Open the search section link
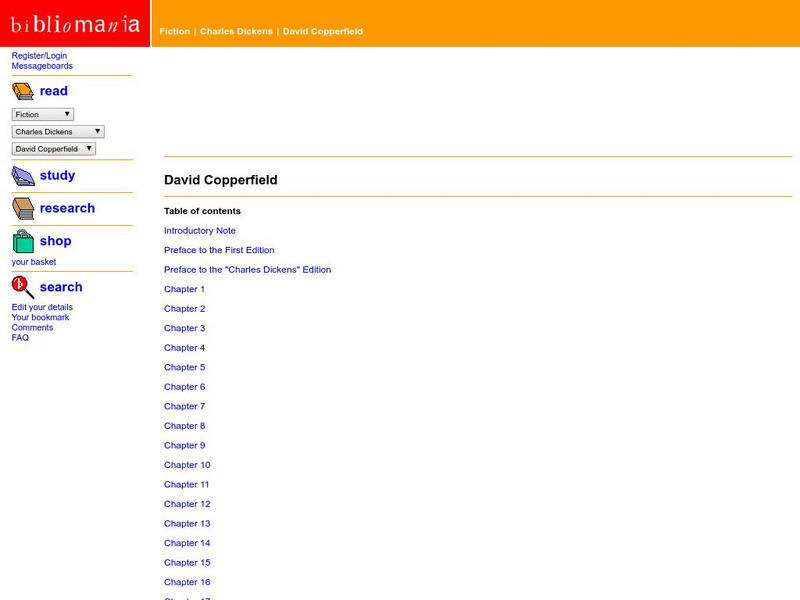800x600 pixels. point(61,287)
